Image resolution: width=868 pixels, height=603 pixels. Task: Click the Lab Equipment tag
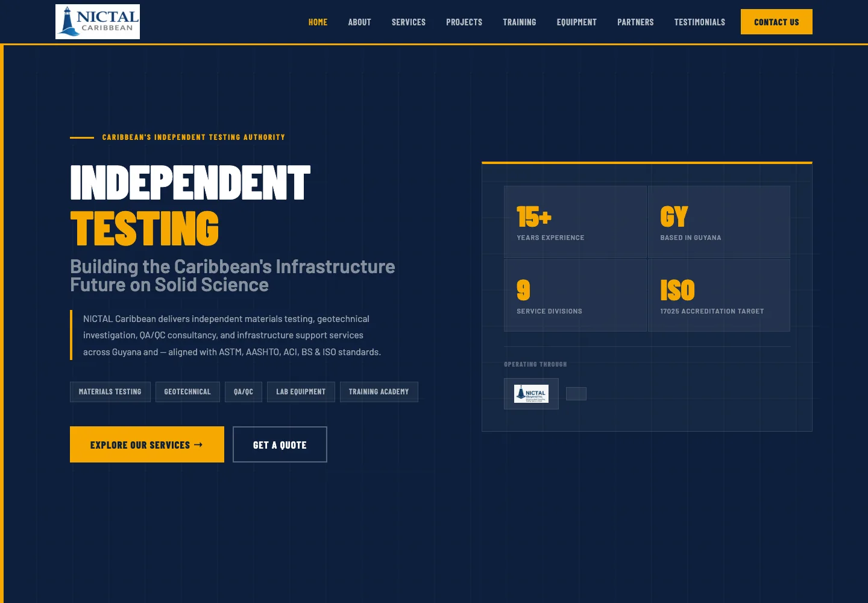(x=301, y=392)
